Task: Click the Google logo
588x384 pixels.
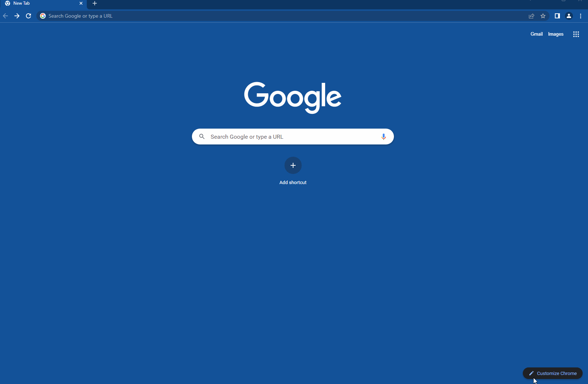Action: coord(293,98)
